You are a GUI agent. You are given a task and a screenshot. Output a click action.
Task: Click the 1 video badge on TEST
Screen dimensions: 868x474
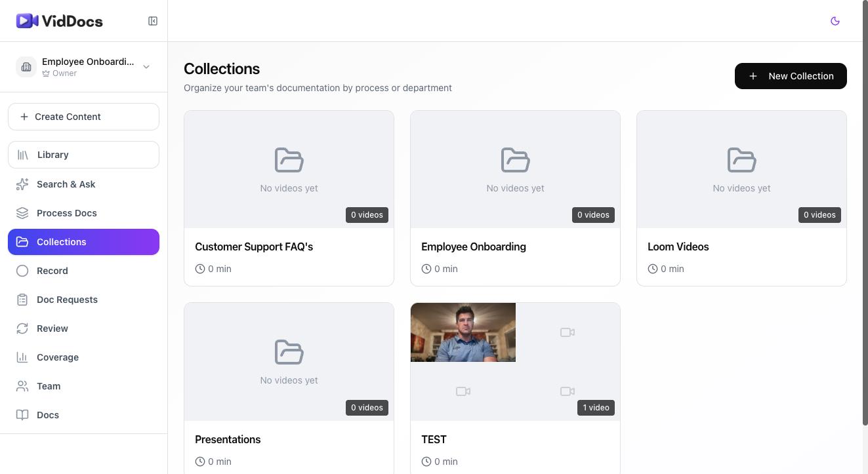tap(596, 408)
